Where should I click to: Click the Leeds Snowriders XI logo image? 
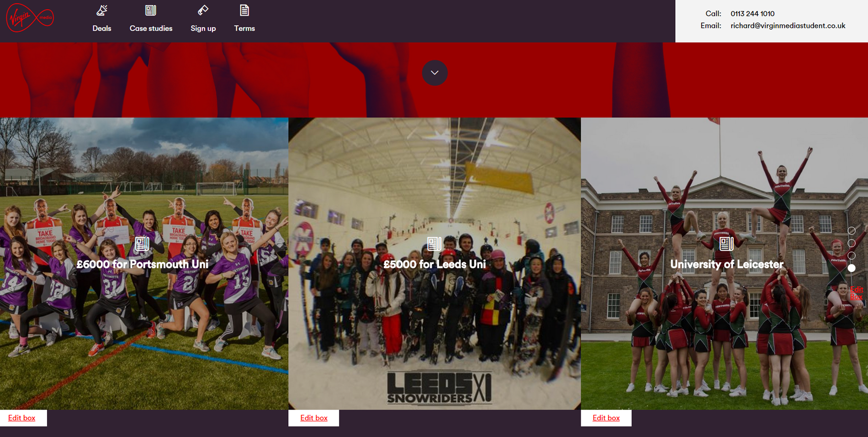click(x=439, y=388)
